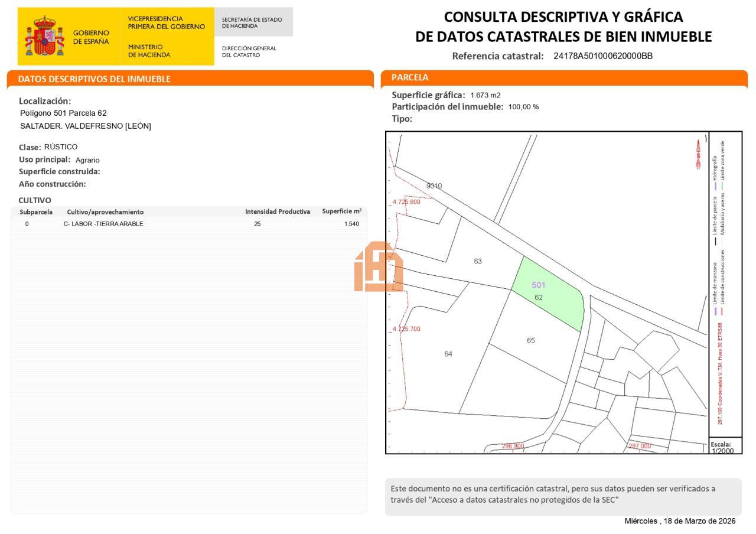The image size is (756, 534).
Task: Click the Escala 1/2000 box
Action: tap(722, 447)
